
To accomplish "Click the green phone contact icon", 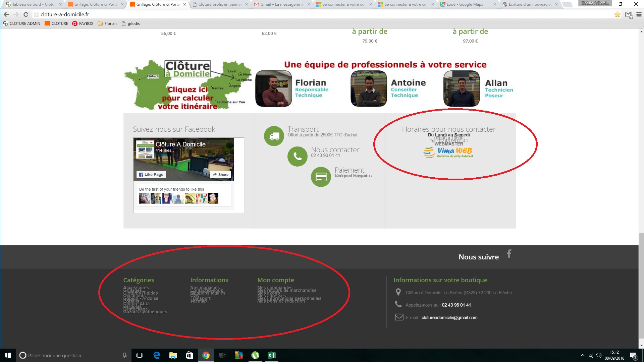I will pos(298,157).
